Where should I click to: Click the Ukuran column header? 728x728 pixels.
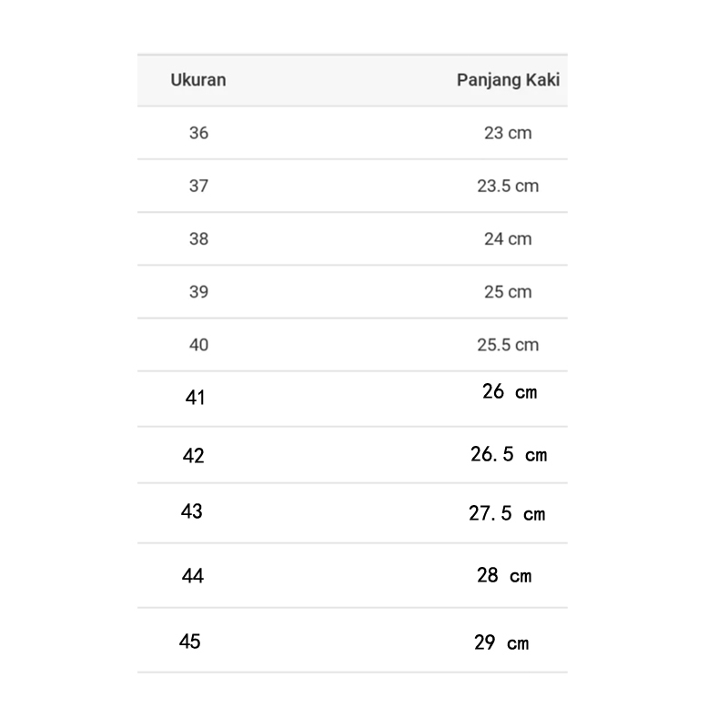click(x=198, y=80)
